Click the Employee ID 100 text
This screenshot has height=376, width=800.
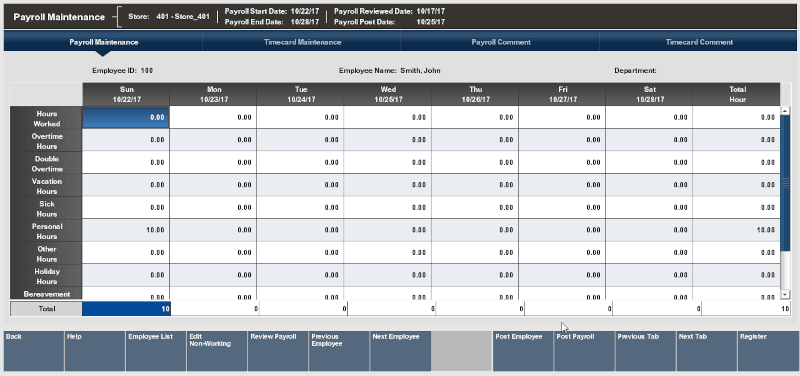122,70
